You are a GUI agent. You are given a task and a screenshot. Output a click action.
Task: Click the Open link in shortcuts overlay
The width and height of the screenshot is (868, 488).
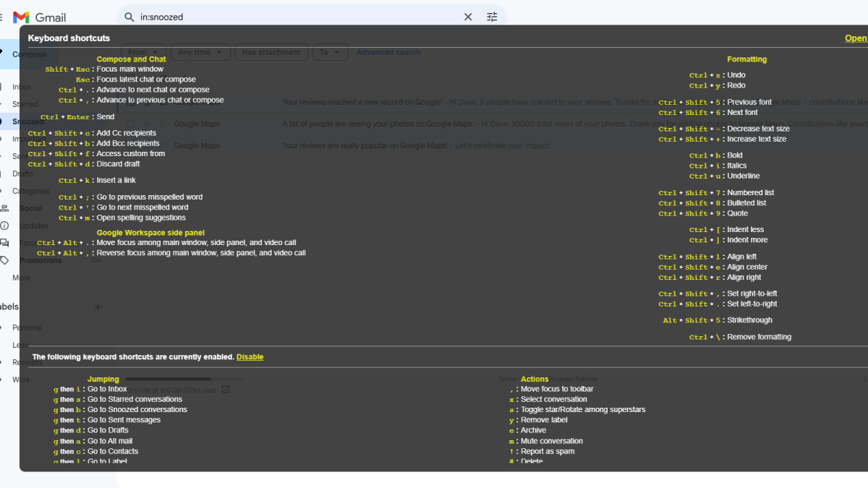pyautogui.click(x=856, y=38)
